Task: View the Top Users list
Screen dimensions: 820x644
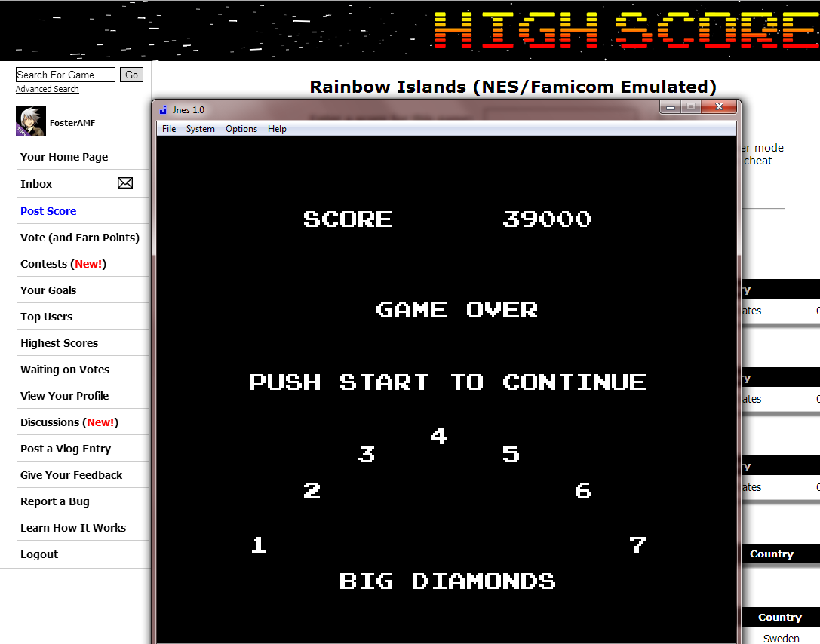Action: tap(47, 317)
